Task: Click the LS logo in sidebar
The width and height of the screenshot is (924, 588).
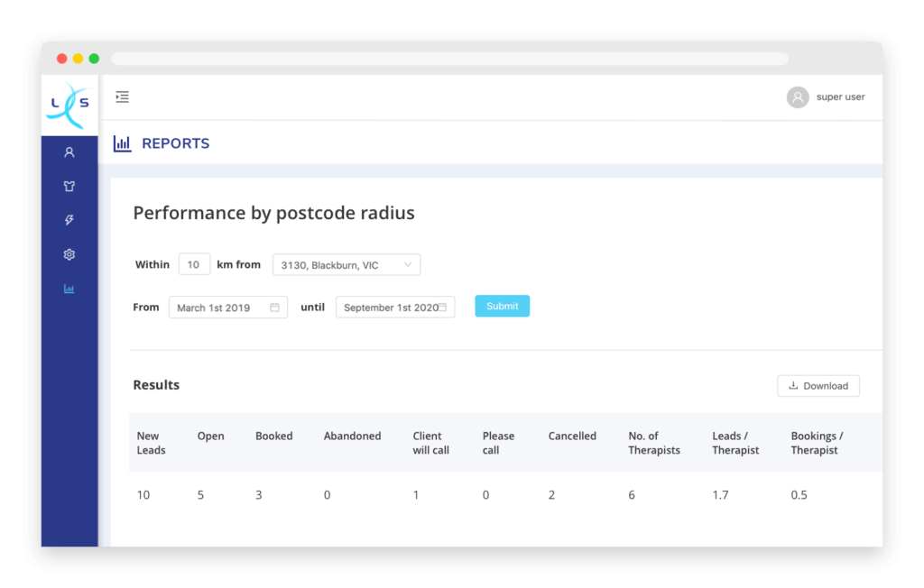Action: click(x=69, y=105)
